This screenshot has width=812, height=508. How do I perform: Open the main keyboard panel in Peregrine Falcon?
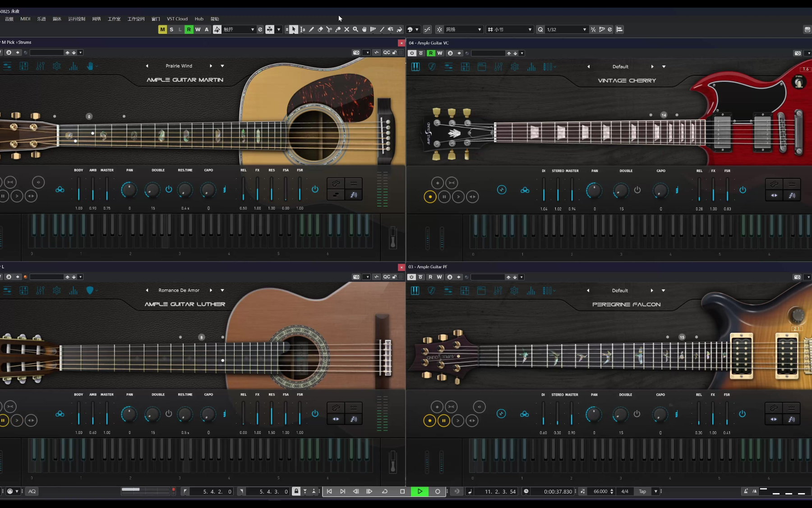point(415,291)
